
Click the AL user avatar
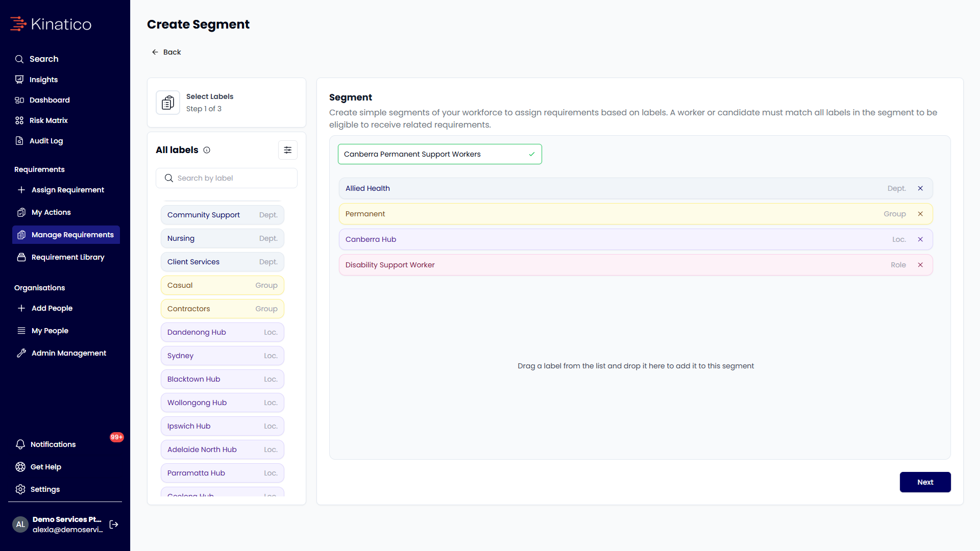[x=20, y=524]
